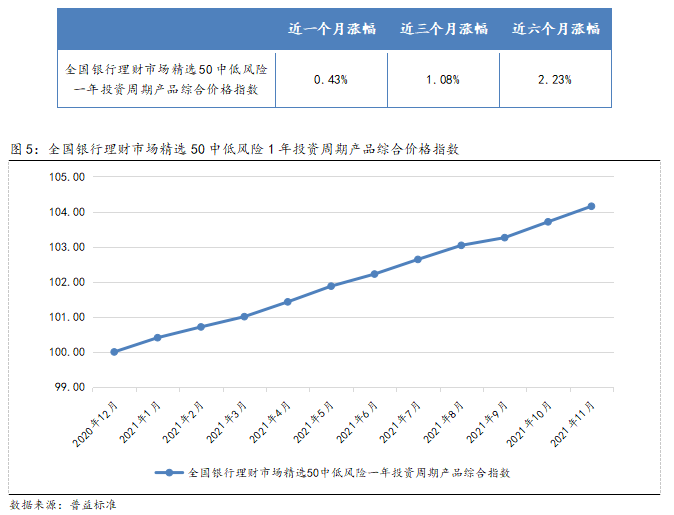Viewport: 674px width, 515px height.
Task: Click the 近六个月涨幅 column header
Action: point(554,29)
